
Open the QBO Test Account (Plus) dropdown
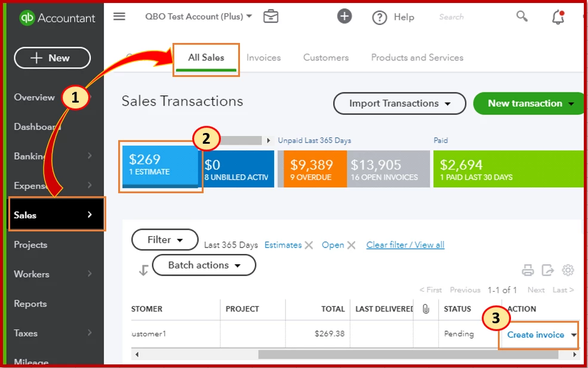(198, 17)
